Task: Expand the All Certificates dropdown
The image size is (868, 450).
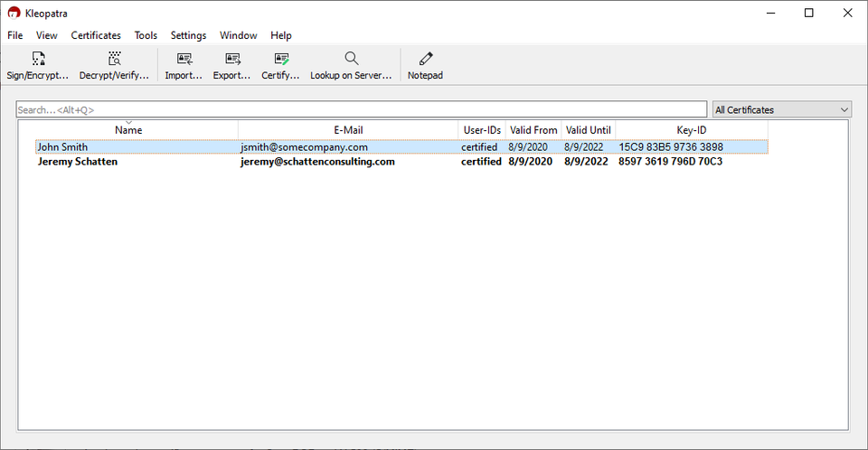Action: pos(782,109)
